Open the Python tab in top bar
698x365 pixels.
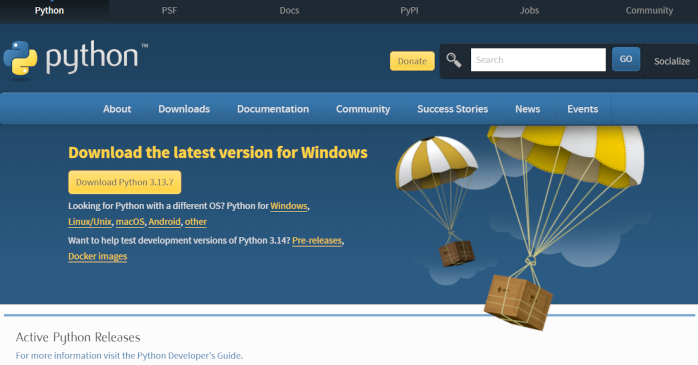point(49,11)
